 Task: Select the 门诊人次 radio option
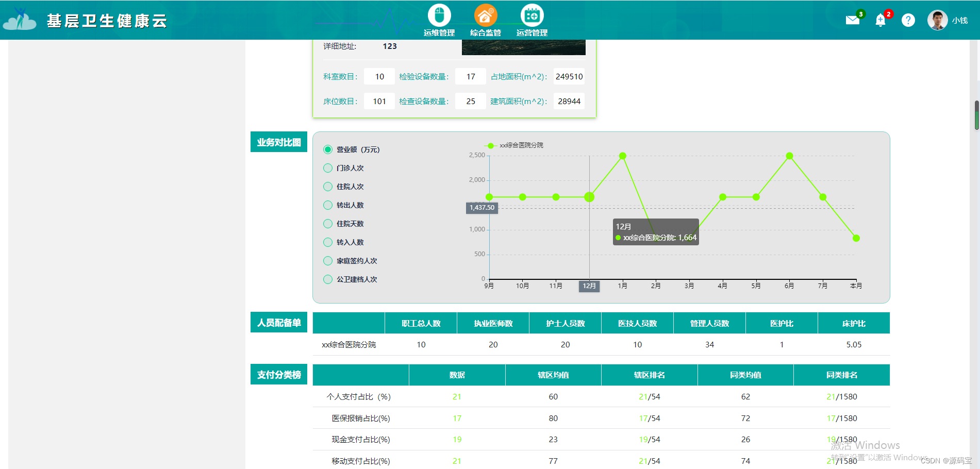pyautogui.click(x=328, y=167)
